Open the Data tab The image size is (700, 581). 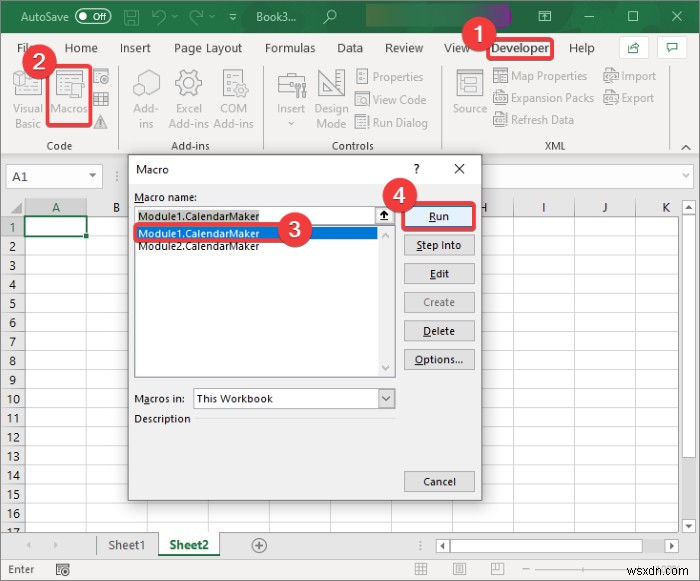(350, 48)
